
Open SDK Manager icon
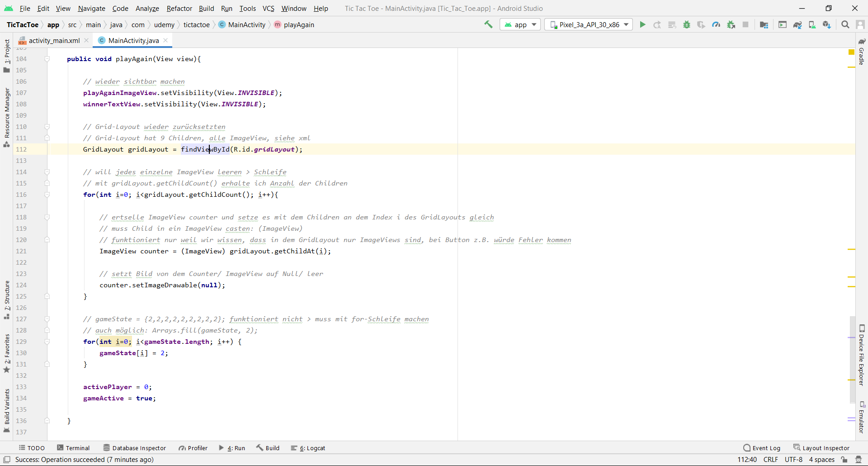[827, 24]
